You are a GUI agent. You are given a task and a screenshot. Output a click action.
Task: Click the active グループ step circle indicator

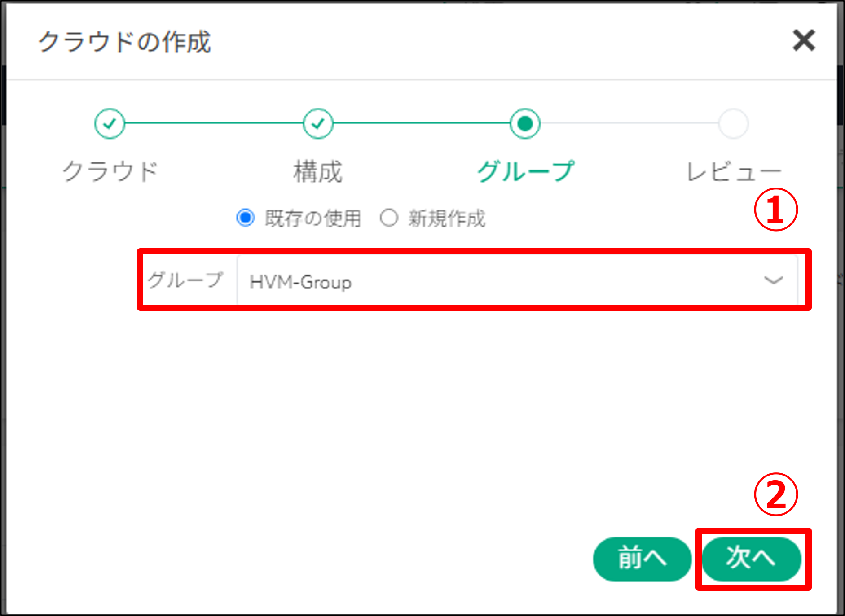525,123
